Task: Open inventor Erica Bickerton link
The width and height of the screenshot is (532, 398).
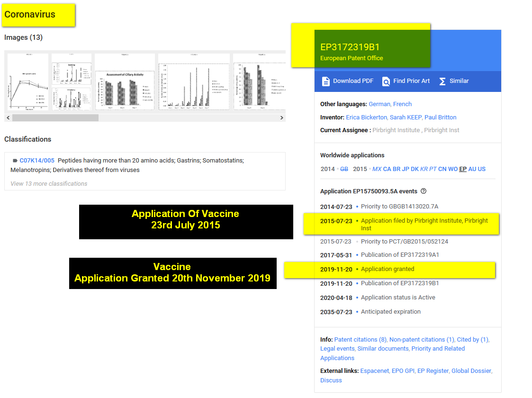Action: tap(366, 118)
